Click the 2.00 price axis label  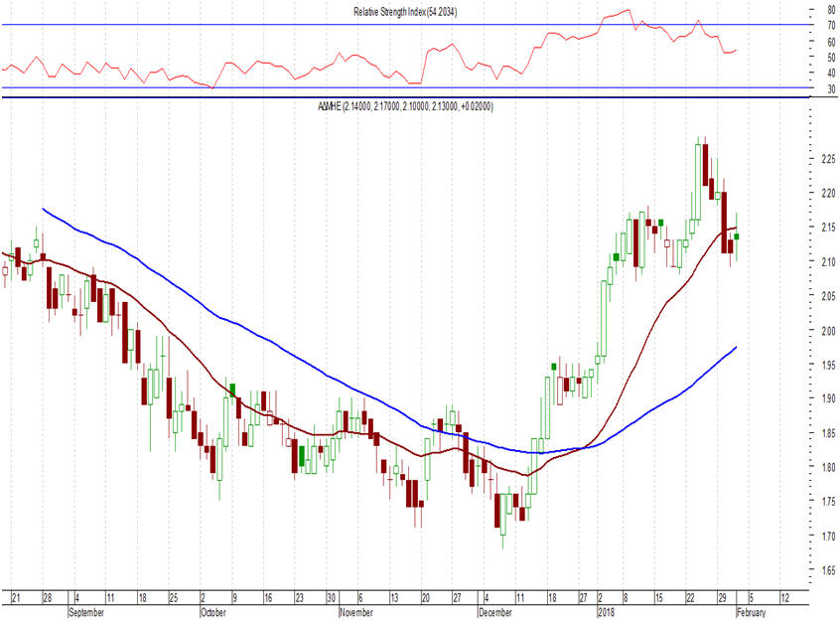point(828,330)
